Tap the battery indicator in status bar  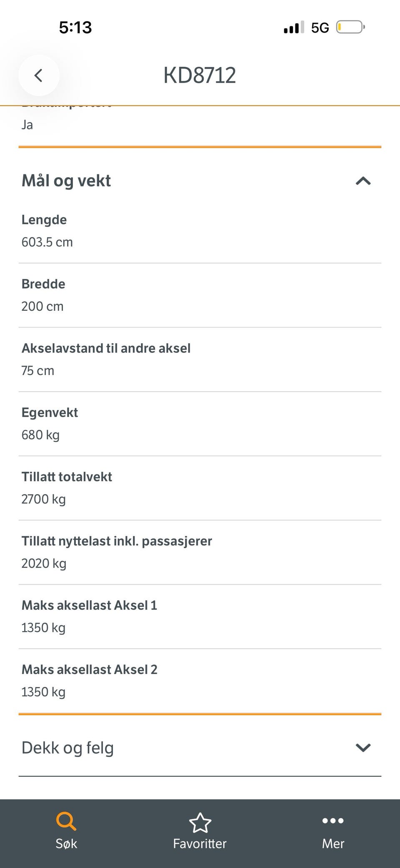[x=350, y=28]
